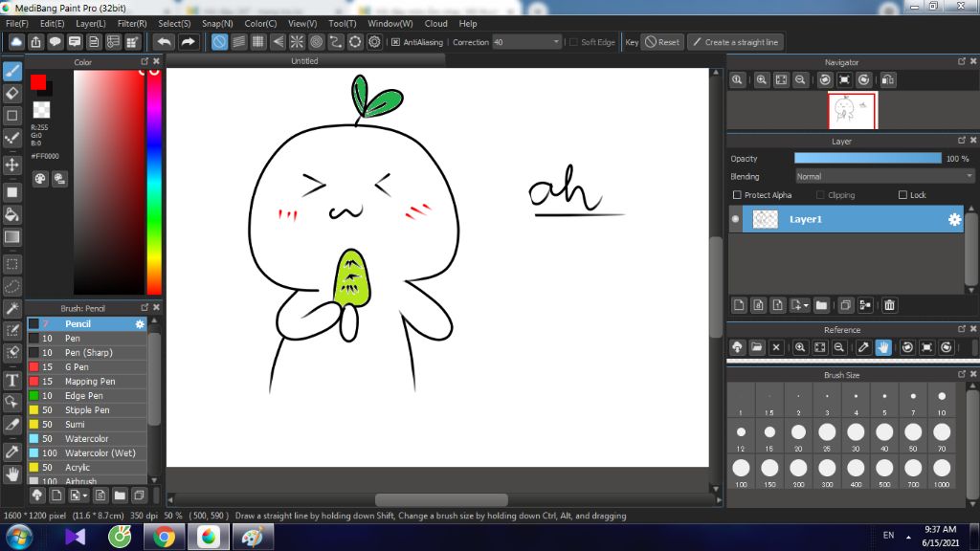Image resolution: width=980 pixels, height=551 pixels.
Task: Select the Bucket fill tool
Action: 12,215
